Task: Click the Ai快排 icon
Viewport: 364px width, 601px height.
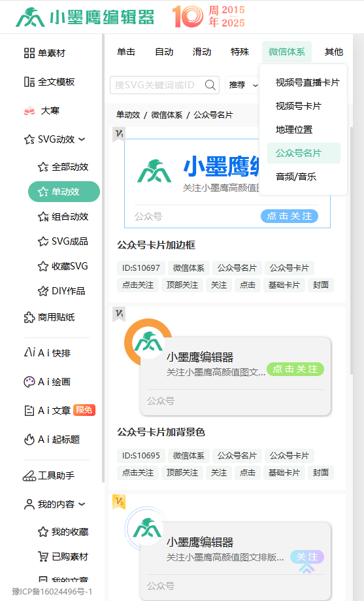Action: pos(29,352)
